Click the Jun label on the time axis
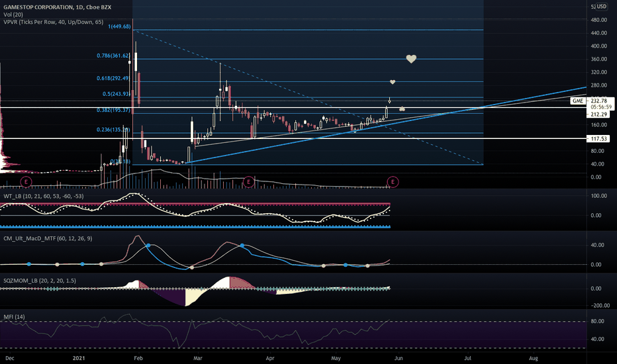Image resolution: width=617 pixels, height=364 pixels. 399,358
